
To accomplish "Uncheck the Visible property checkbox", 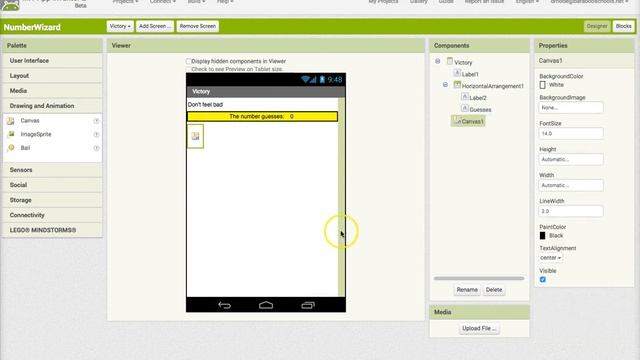I will click(x=543, y=280).
